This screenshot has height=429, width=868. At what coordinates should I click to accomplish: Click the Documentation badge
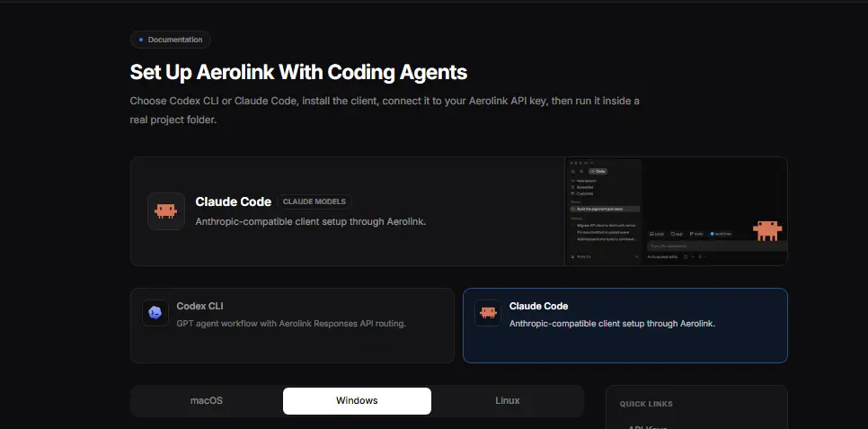click(171, 40)
